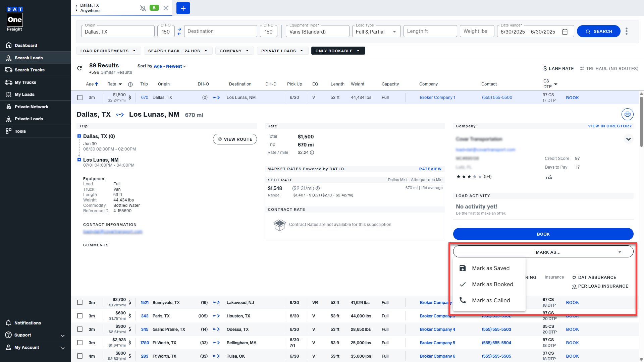Tick the Ft Worth to Bellingham load checkbox
This screenshot has height=362, width=644.
pyautogui.click(x=80, y=343)
